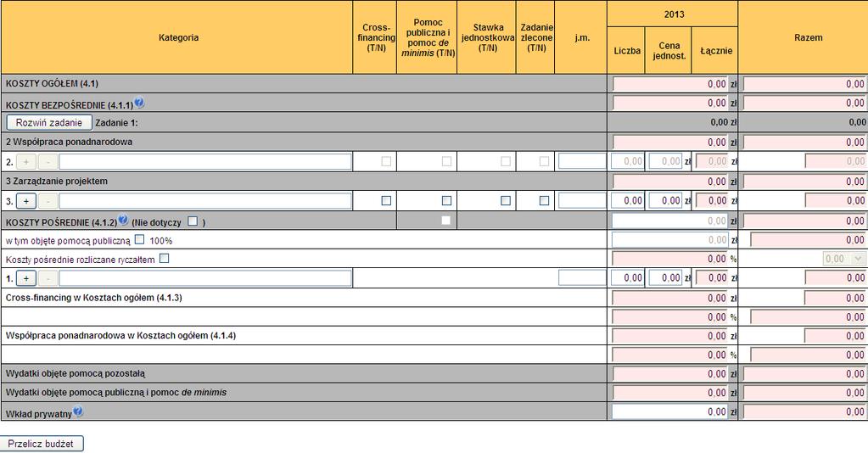Click the minus button in row 2
The image size is (868, 453).
(48, 162)
